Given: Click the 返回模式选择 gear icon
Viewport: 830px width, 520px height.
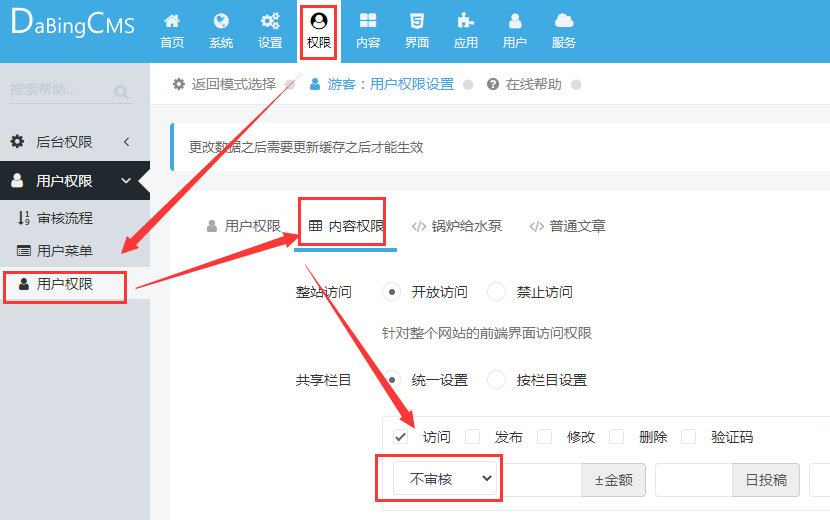Looking at the screenshot, I should 179,84.
